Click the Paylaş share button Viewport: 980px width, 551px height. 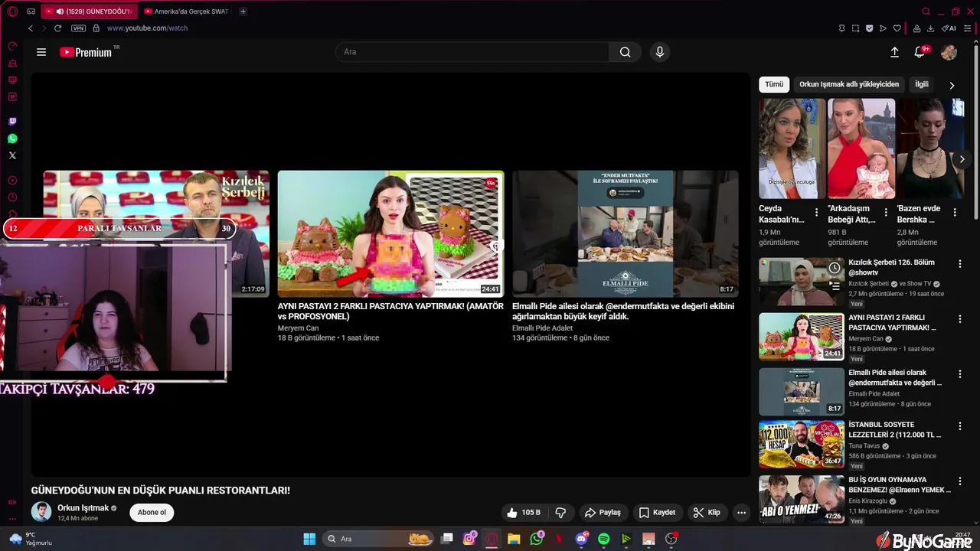[x=603, y=512]
